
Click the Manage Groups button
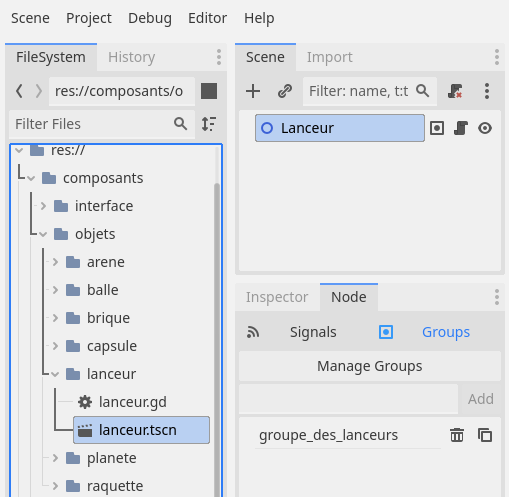(x=370, y=366)
